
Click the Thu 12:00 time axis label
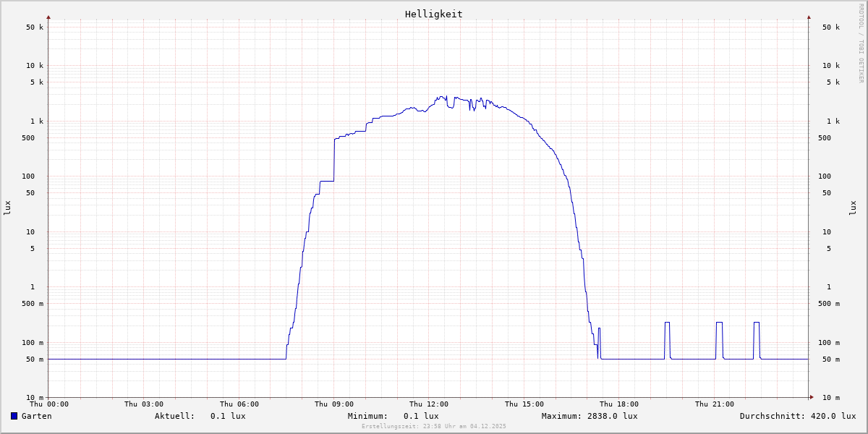429,404
